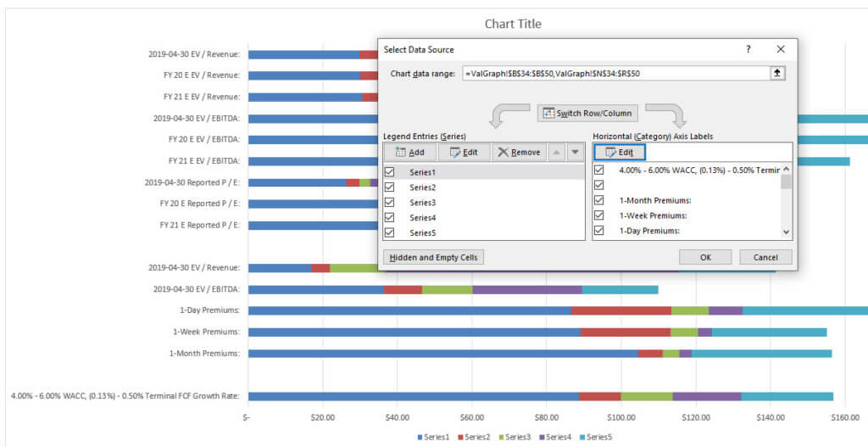Uncheck the blank category label checkbox
868x447 pixels.
point(598,184)
